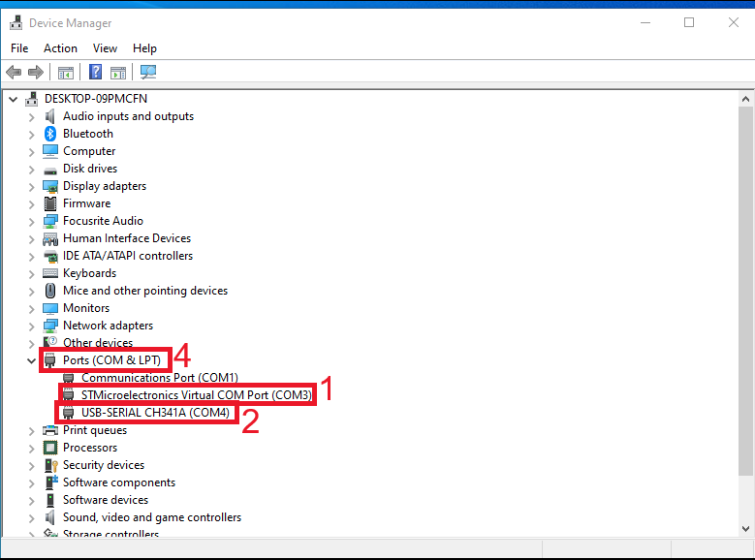
Task: Expand the Display adapters node arrow
Action: [31, 187]
